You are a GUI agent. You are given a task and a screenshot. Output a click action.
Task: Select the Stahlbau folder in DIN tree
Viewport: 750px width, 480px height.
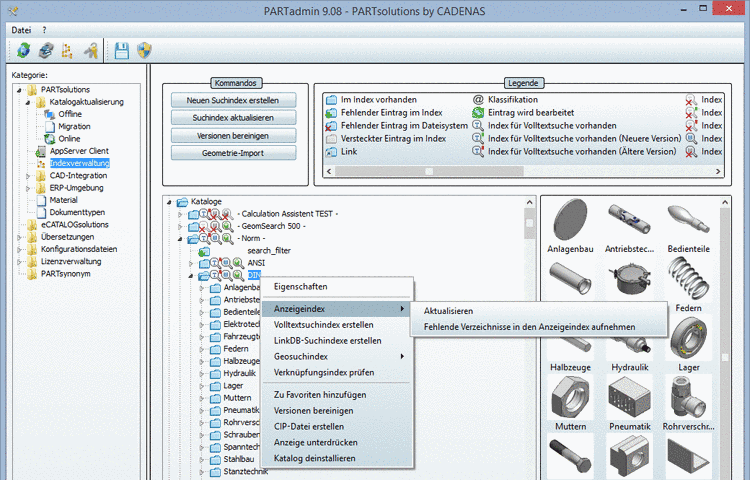pyautogui.click(x=239, y=459)
